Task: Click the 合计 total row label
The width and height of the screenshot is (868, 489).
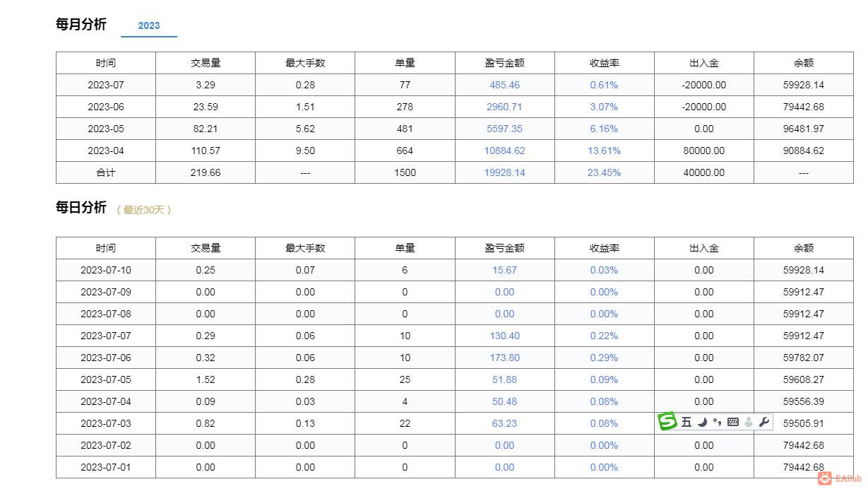Action: [x=106, y=172]
